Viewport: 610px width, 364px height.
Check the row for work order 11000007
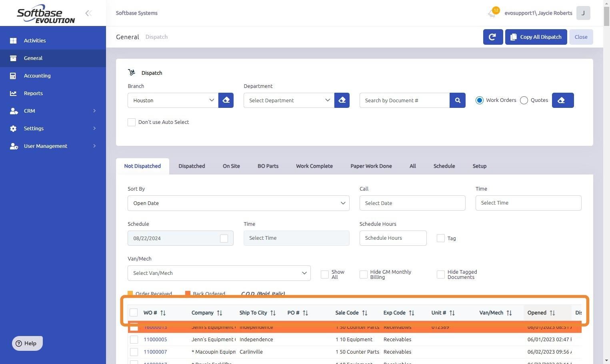pos(134,352)
